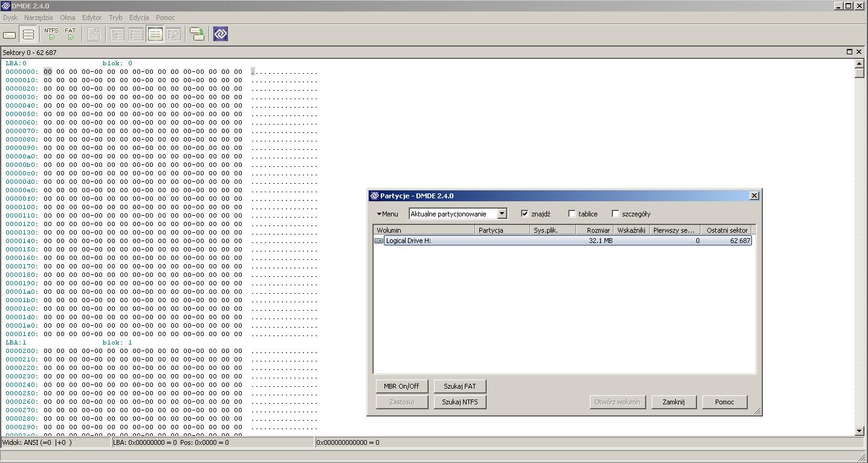Open the Okna menu
868x463 pixels.
68,18
